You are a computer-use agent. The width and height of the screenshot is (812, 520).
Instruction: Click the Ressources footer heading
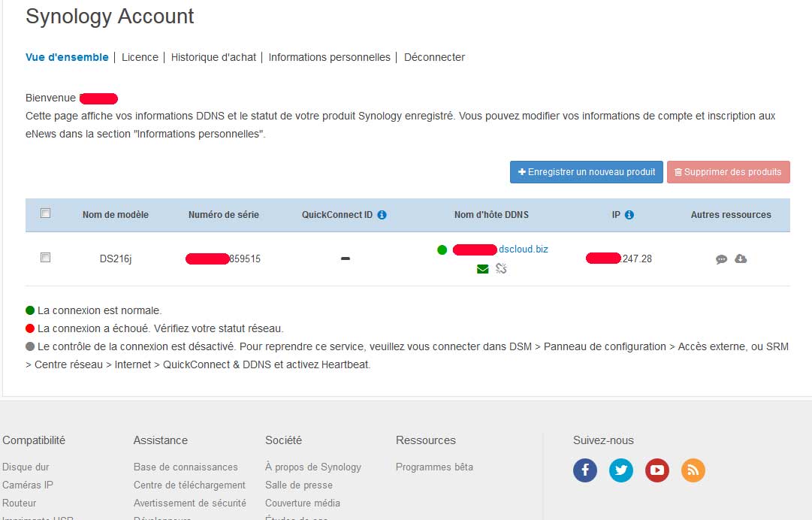pos(426,440)
